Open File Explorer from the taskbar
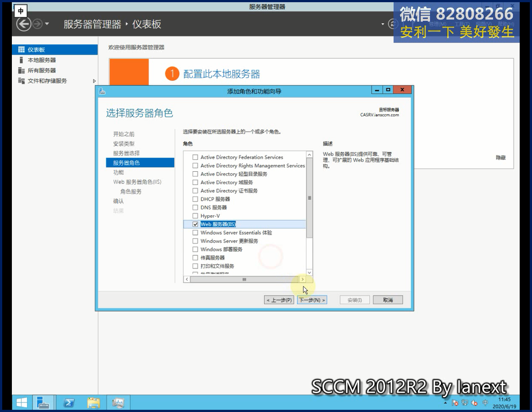The width and height of the screenshot is (532, 412). 94,402
